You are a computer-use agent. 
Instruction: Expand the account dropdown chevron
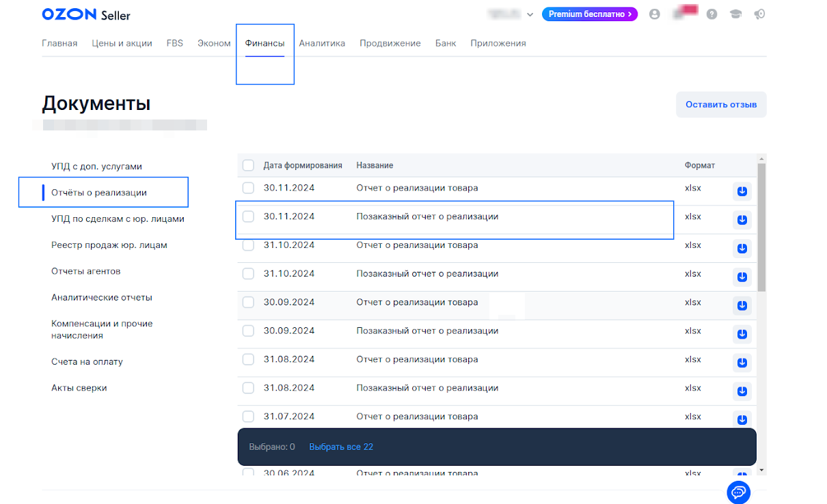coord(530,14)
